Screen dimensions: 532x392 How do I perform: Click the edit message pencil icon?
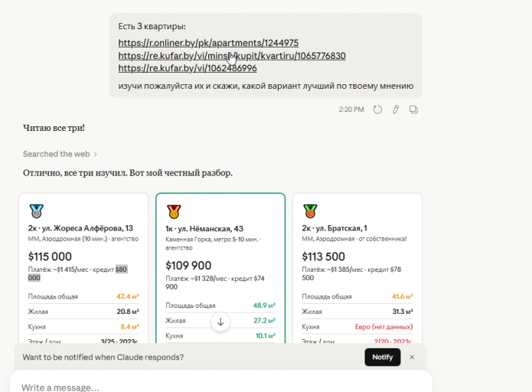pos(396,109)
